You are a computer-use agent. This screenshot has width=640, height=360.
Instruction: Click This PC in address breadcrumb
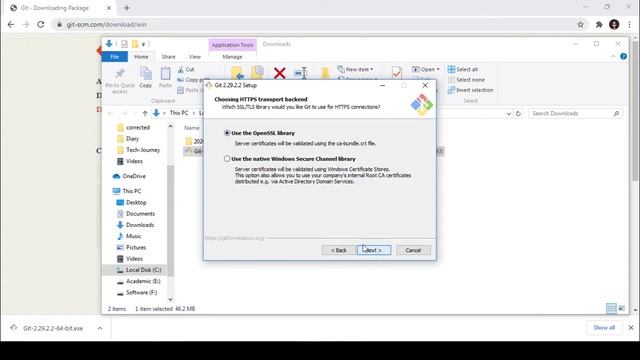point(179,113)
